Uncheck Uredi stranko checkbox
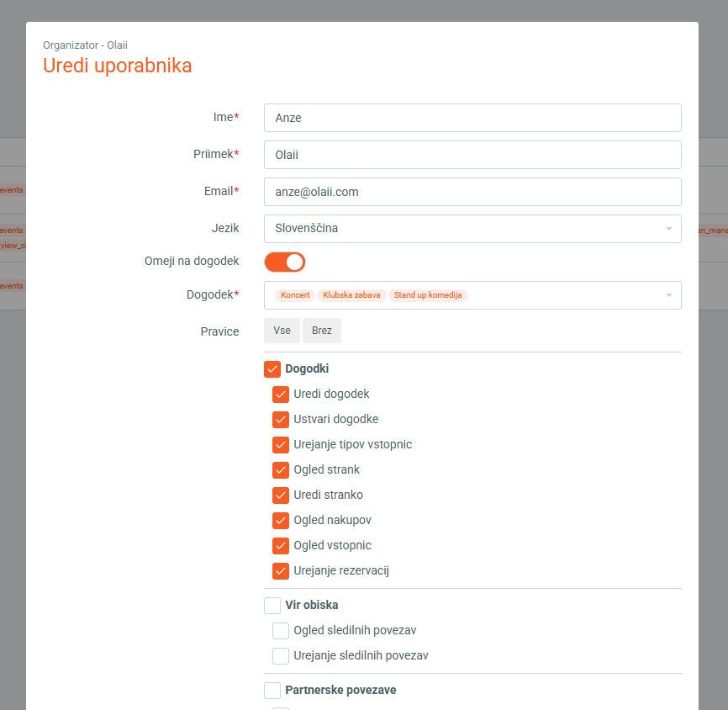This screenshot has height=710, width=728. [x=281, y=495]
